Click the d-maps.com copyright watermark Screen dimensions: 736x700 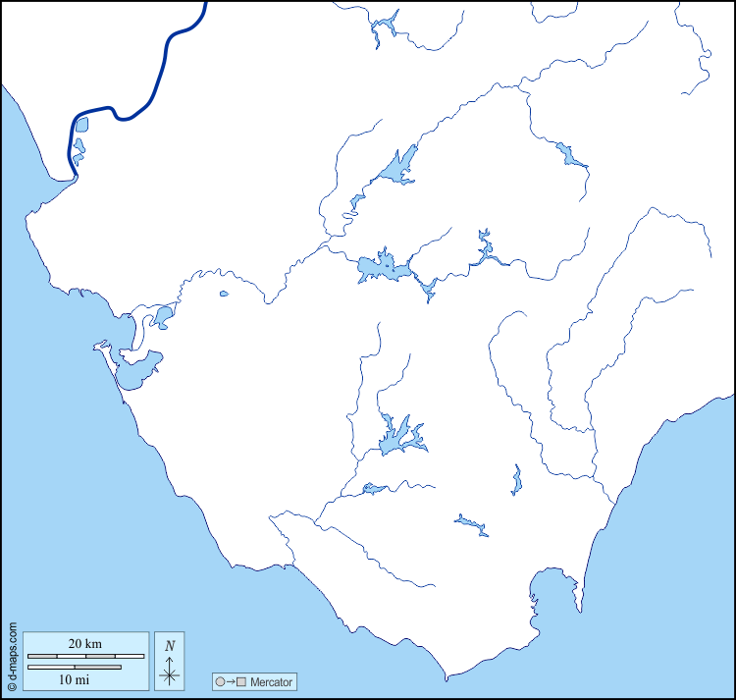[11, 658]
